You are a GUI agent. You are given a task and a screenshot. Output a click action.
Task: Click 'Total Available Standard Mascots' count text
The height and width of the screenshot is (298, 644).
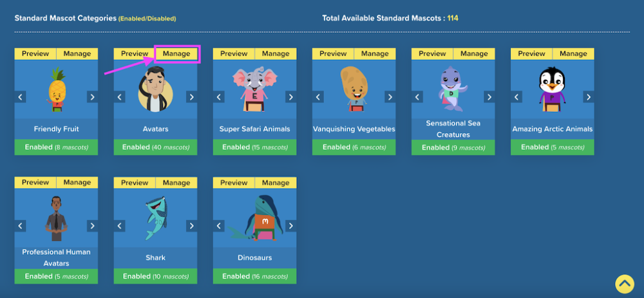click(x=390, y=18)
